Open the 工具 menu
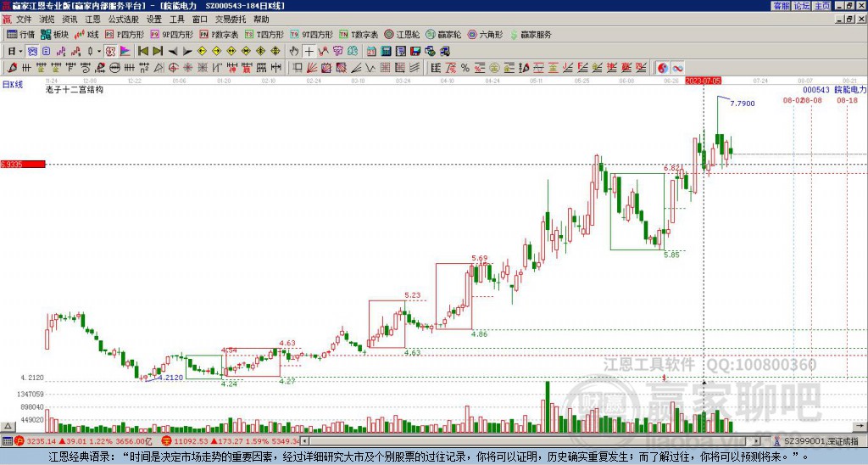 (x=177, y=20)
